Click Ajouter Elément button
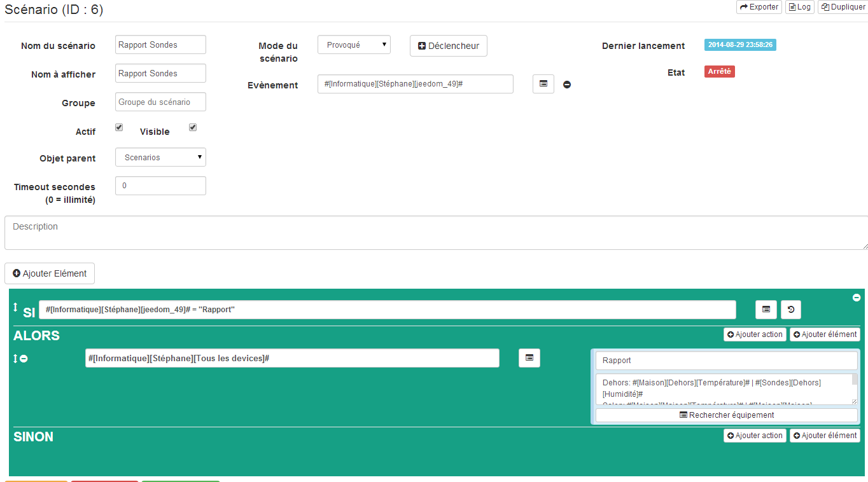868x482 pixels. click(x=50, y=273)
